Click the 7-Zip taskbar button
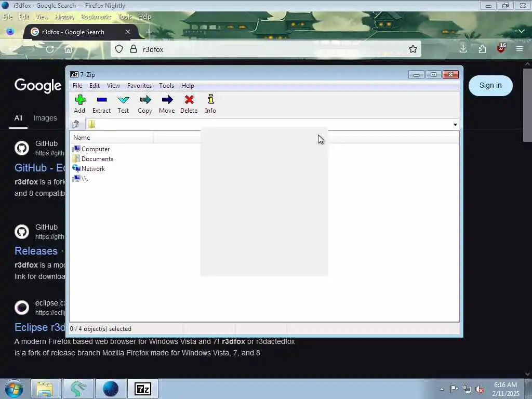 (142, 389)
